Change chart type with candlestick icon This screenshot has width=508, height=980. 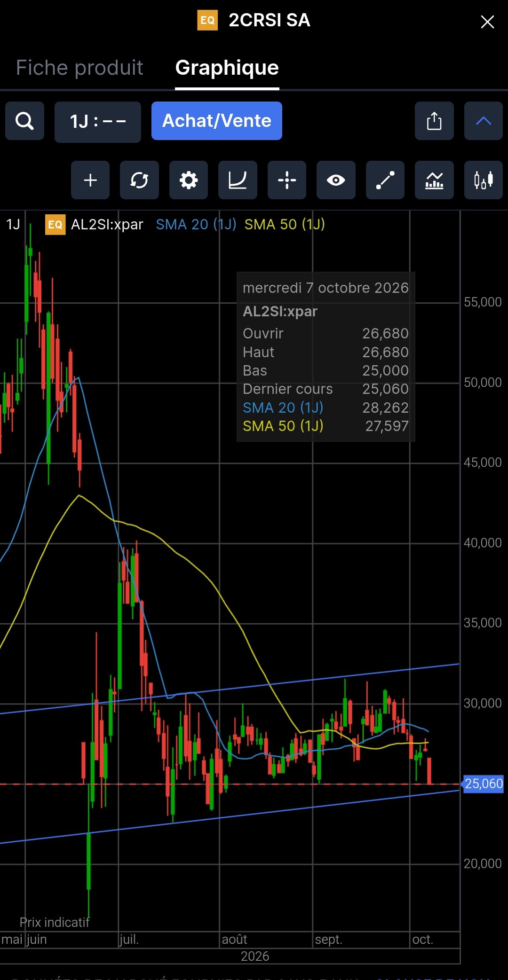[x=484, y=180]
